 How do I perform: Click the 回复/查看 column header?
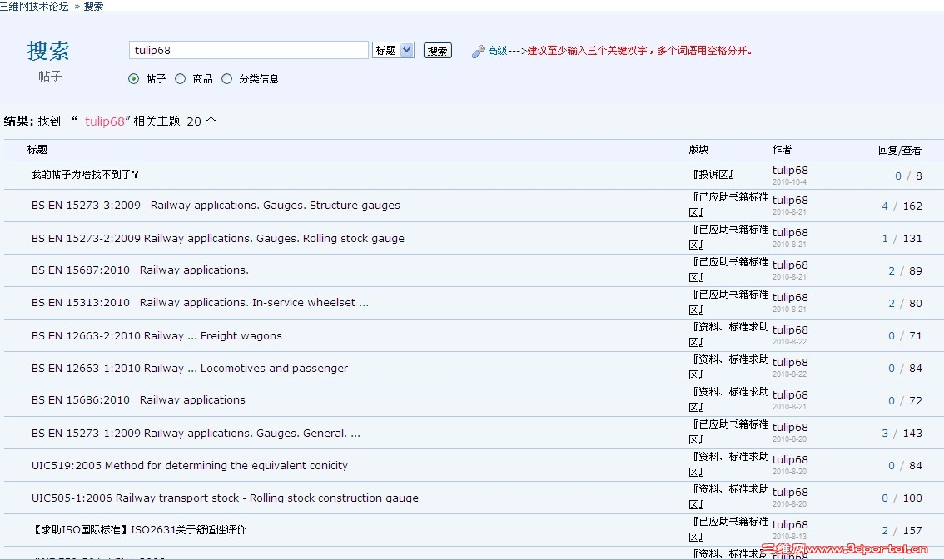point(899,151)
